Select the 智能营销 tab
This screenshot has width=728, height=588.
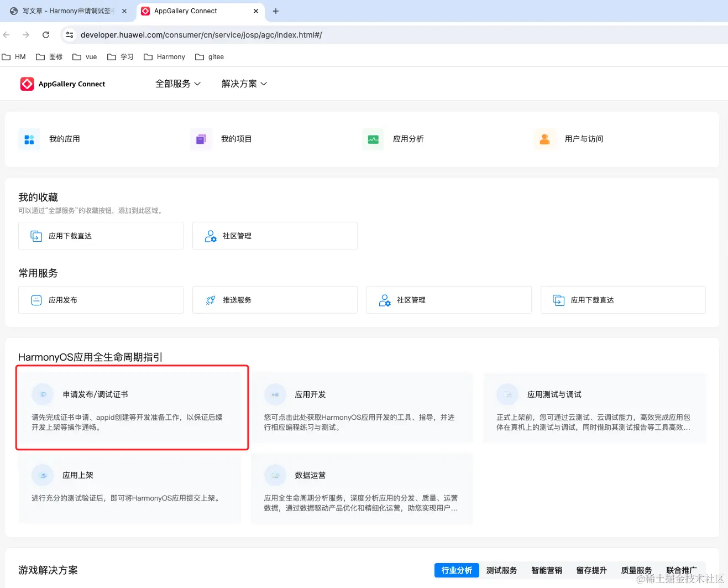(547, 570)
